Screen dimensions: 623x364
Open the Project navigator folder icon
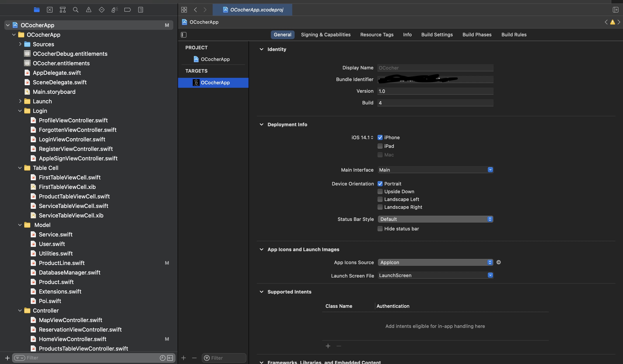37,10
